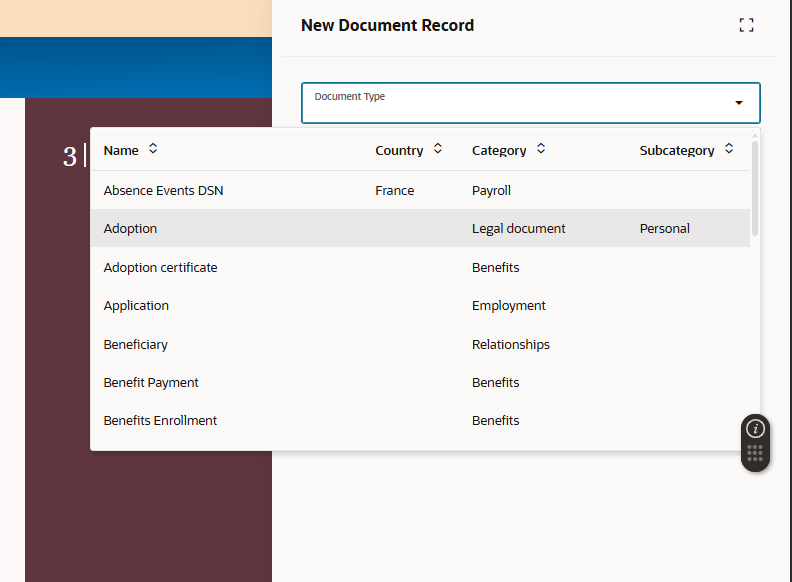Sort the list by Category column

pos(541,149)
